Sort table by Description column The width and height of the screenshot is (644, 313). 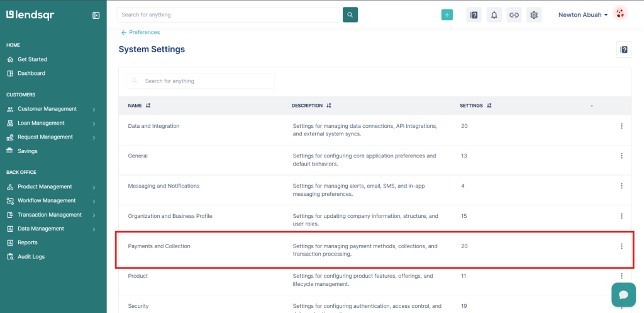pyautogui.click(x=328, y=106)
